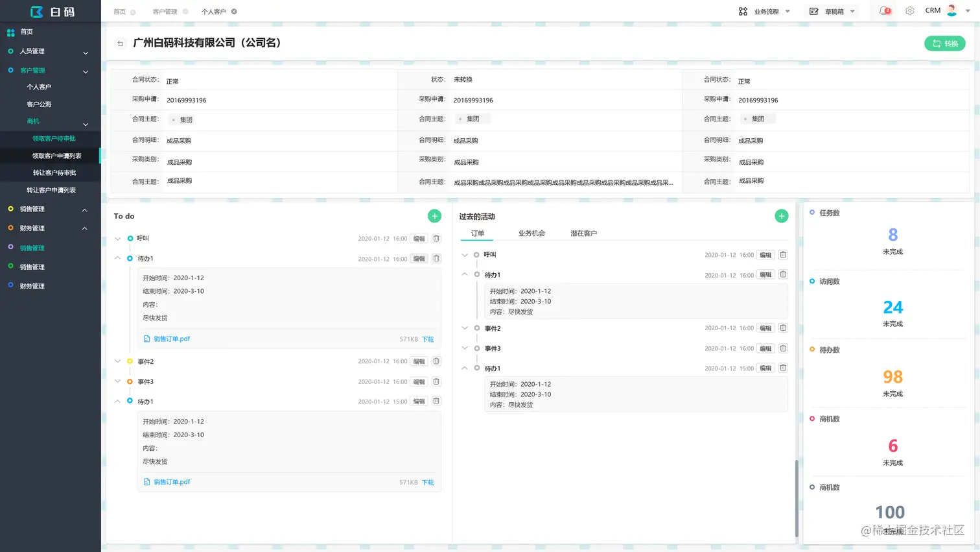Viewport: 980px width, 552px height.
Task: Open 销售订单.pdf under the 16:00 待办1 item
Action: pyautogui.click(x=171, y=339)
